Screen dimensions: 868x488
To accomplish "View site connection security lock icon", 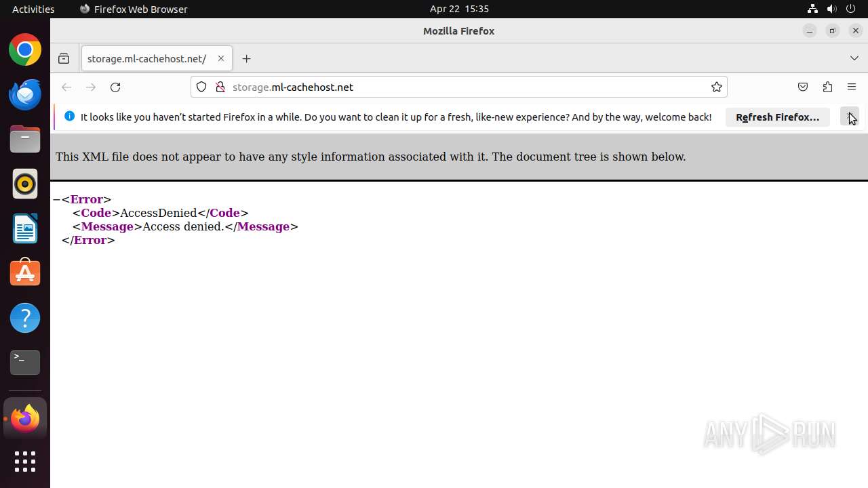I will (220, 87).
